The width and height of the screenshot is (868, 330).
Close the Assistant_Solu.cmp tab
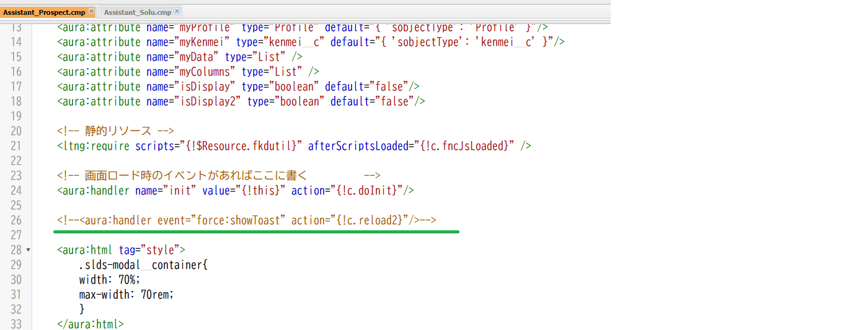pos(177,11)
